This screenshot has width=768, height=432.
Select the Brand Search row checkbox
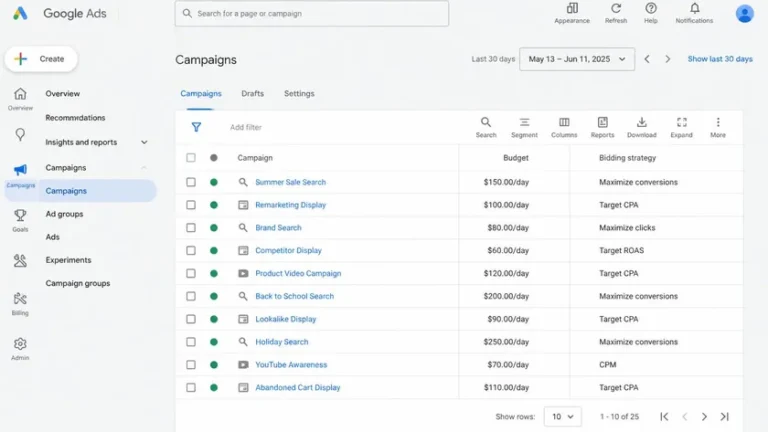point(191,228)
